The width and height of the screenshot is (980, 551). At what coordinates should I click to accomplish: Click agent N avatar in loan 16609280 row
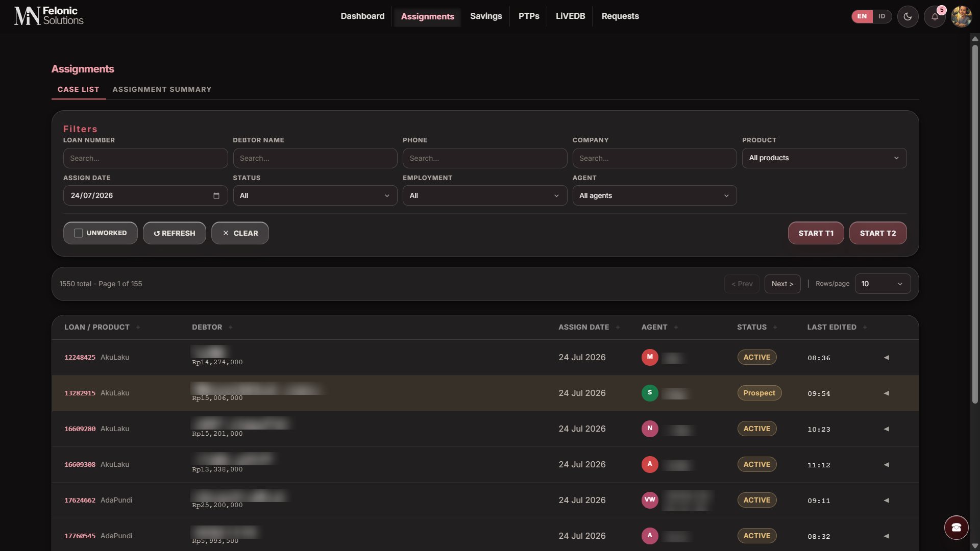point(650,429)
